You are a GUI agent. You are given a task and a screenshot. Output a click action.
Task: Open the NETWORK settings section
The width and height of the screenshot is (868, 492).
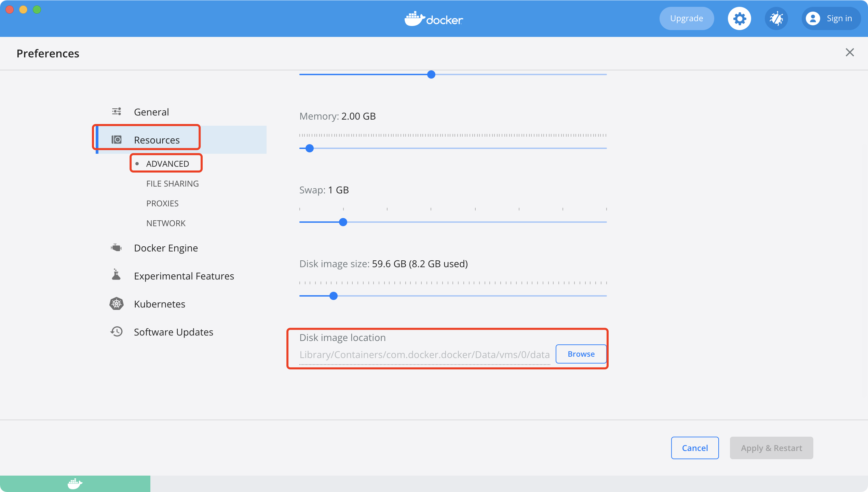pos(166,223)
